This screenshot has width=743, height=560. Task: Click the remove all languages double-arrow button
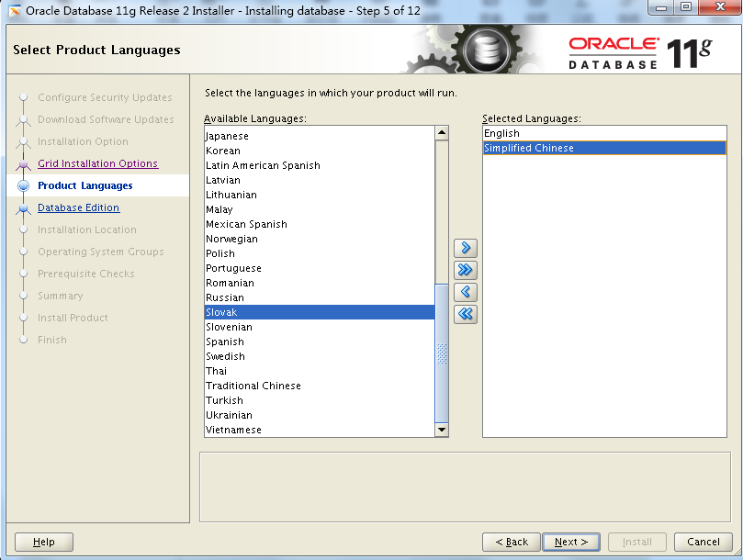[x=466, y=314]
